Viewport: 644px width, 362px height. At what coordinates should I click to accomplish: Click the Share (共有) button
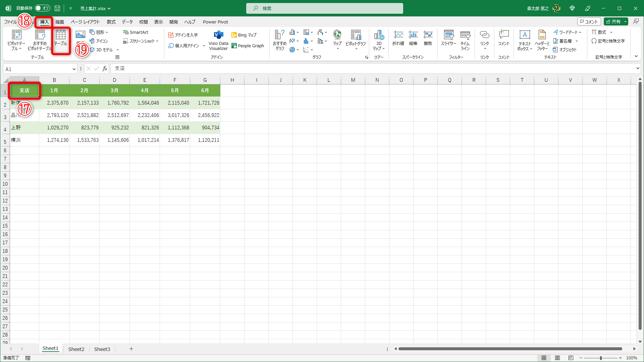(614, 21)
